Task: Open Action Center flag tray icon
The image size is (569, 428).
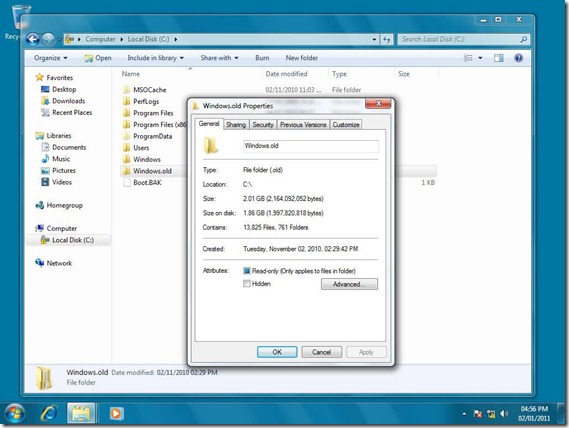Action: click(478, 413)
